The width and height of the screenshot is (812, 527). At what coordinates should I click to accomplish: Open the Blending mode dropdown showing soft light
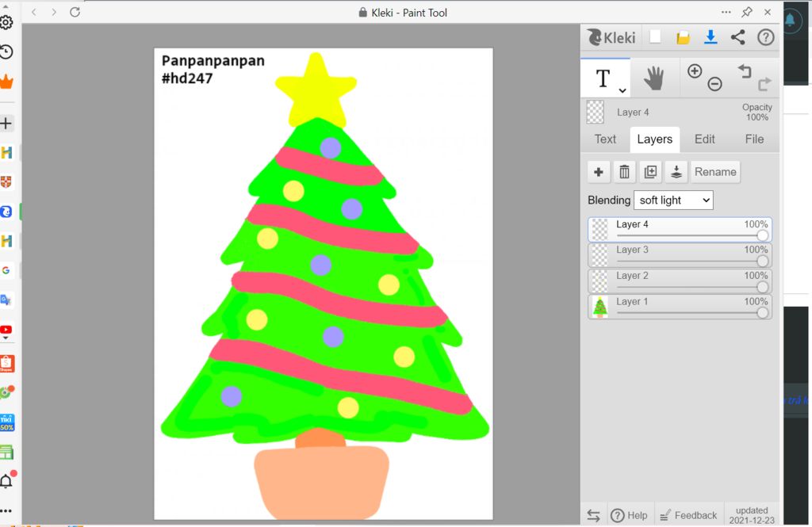click(x=673, y=200)
